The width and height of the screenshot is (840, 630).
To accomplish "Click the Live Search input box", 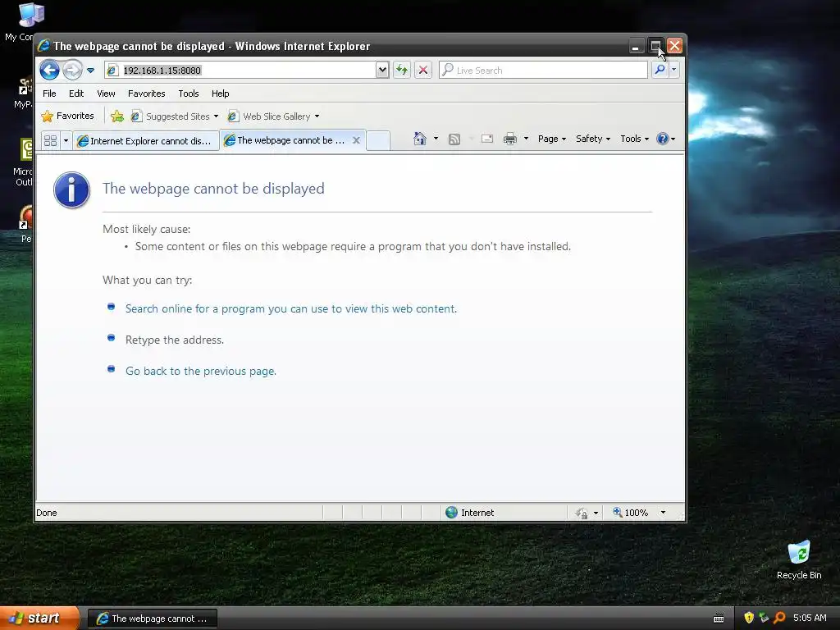I will [543, 71].
